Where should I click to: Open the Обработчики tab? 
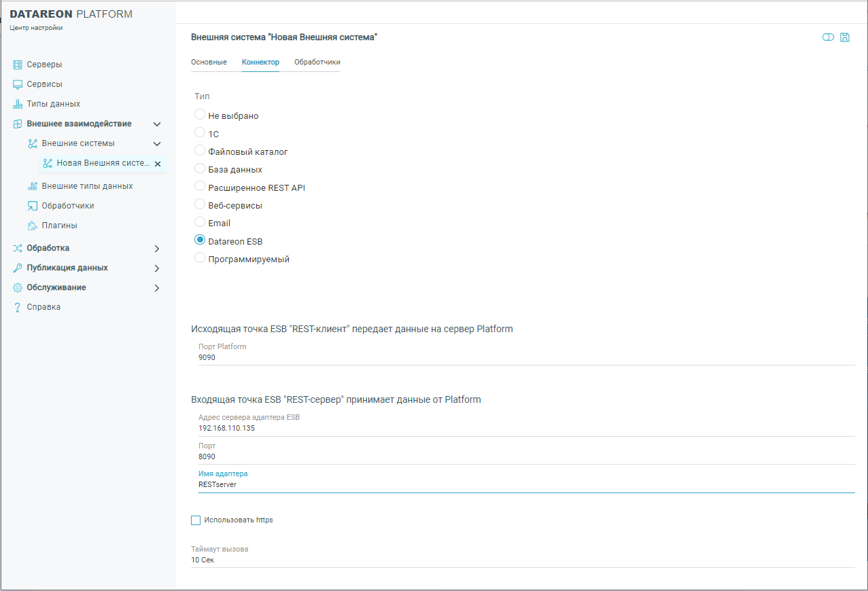317,62
